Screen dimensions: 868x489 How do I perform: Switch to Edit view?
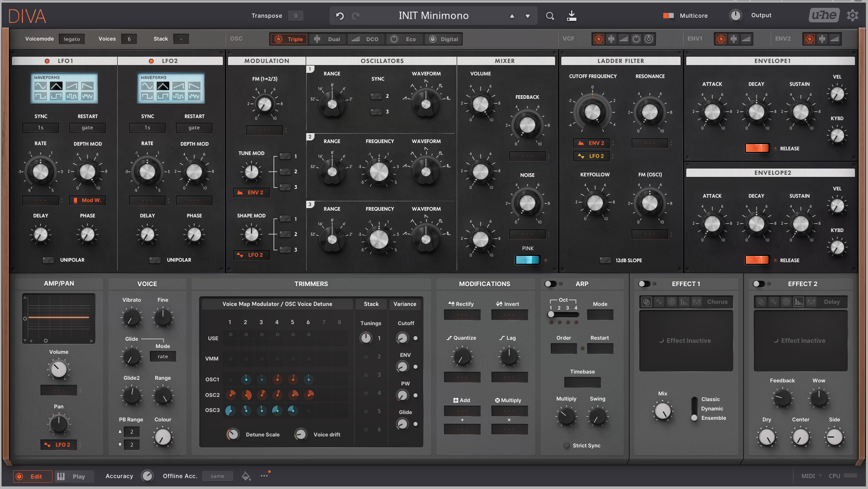[33, 477]
